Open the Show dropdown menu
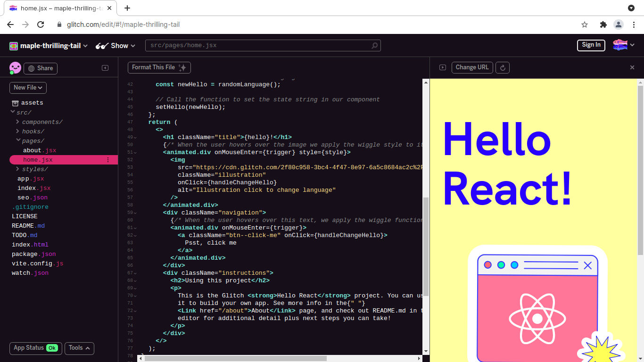The height and width of the screenshot is (362, 644). [x=116, y=46]
